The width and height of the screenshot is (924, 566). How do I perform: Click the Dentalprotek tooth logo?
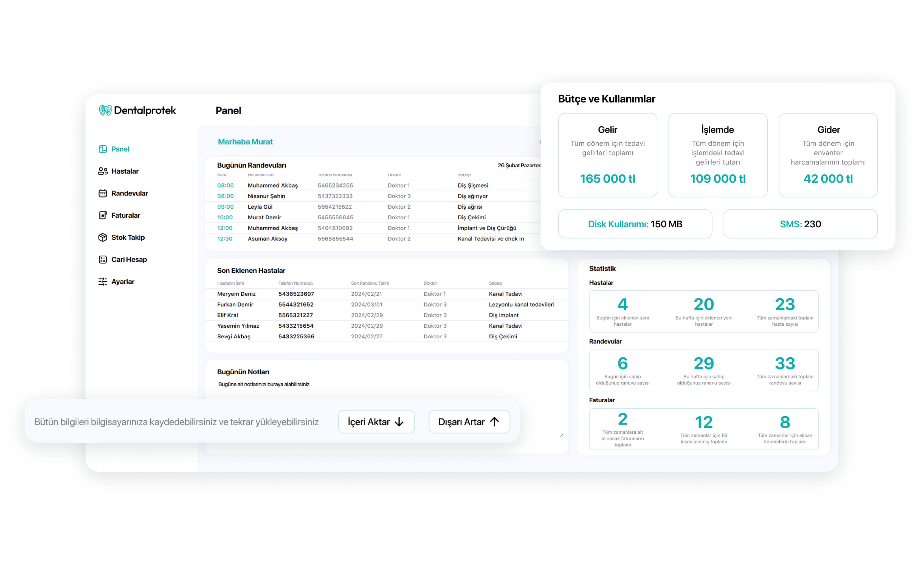105,110
